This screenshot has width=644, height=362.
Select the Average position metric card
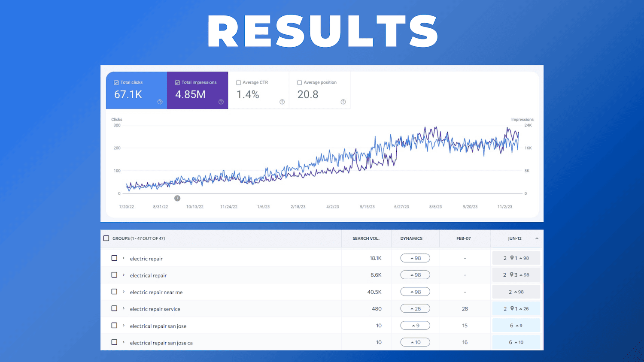319,90
